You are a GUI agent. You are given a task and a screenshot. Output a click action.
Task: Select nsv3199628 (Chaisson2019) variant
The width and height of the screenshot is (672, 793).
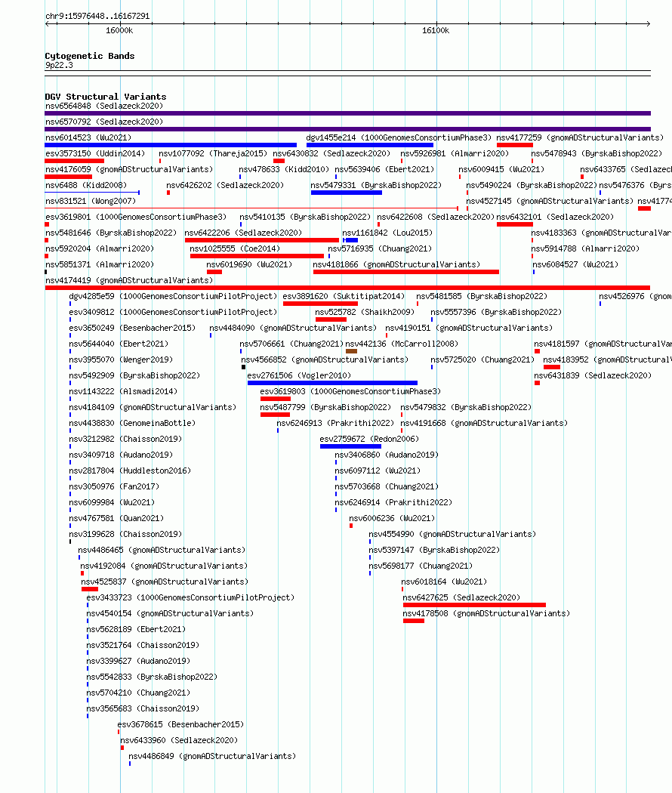(x=69, y=542)
